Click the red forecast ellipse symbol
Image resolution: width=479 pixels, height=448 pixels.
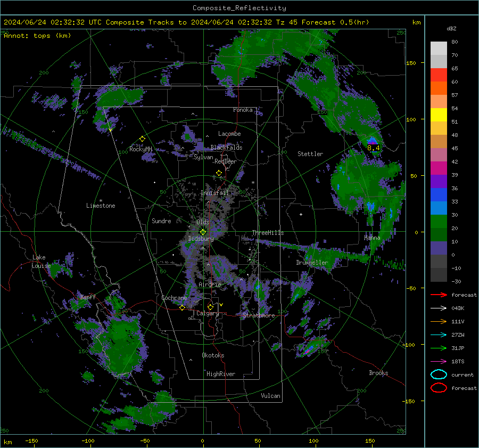(x=439, y=388)
